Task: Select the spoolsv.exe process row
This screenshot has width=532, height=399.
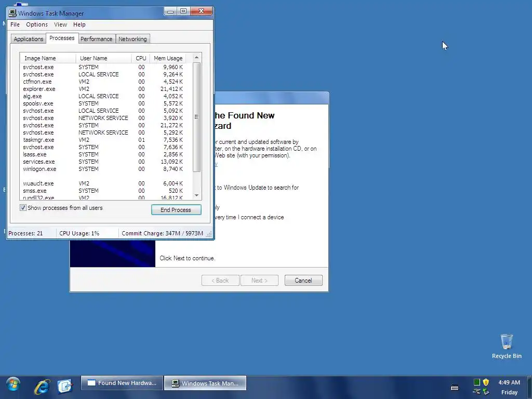Action: pyautogui.click(x=103, y=103)
